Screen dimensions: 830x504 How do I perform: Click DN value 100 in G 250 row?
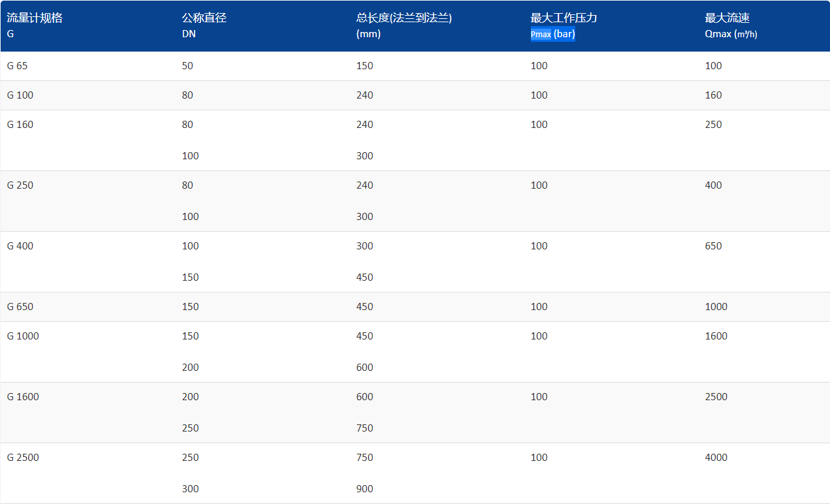point(190,217)
